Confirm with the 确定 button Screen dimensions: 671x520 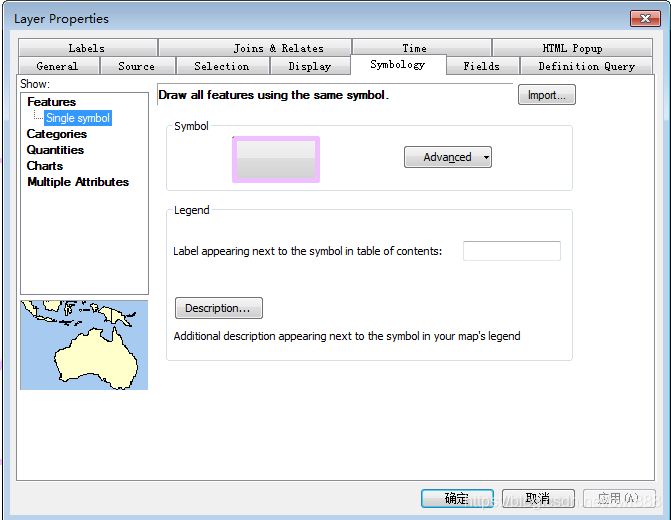point(457,499)
